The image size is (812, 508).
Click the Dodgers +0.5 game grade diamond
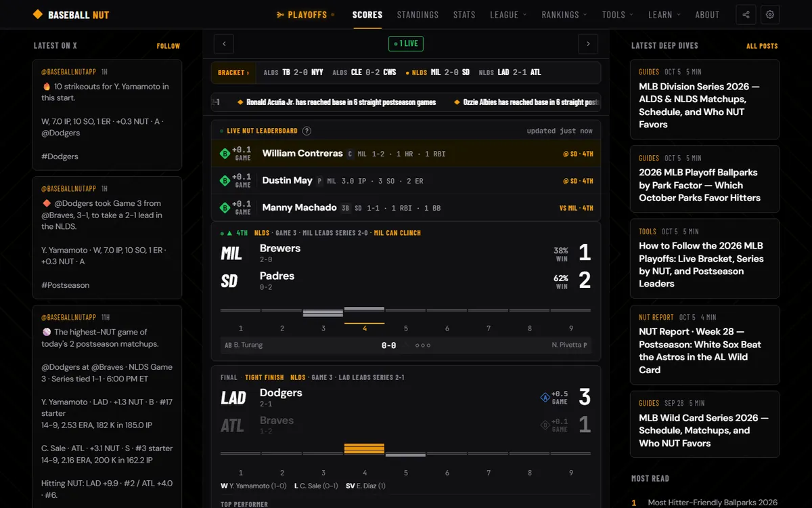[x=545, y=398]
